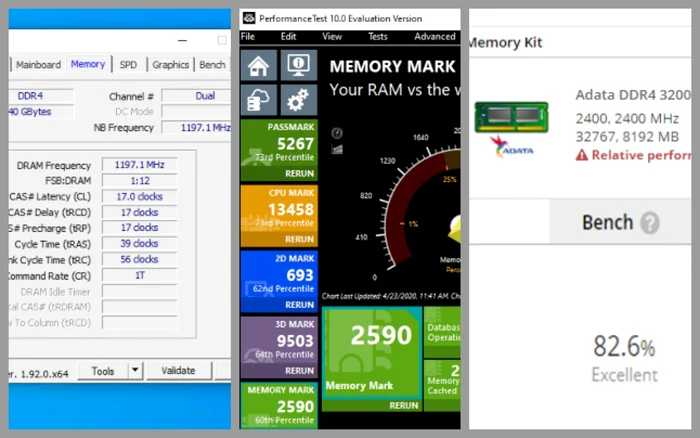
Task: Open the File menu in PerformanceTest
Action: point(248,37)
